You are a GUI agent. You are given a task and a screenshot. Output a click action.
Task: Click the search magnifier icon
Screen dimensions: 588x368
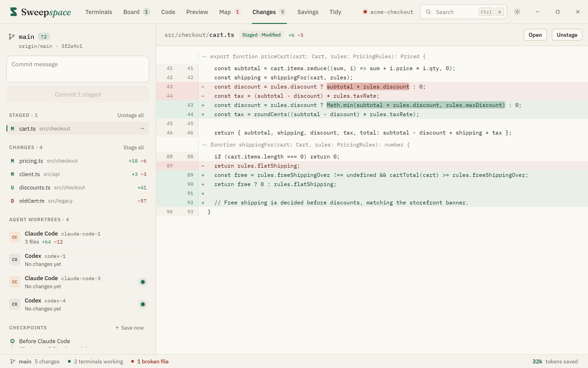click(429, 12)
